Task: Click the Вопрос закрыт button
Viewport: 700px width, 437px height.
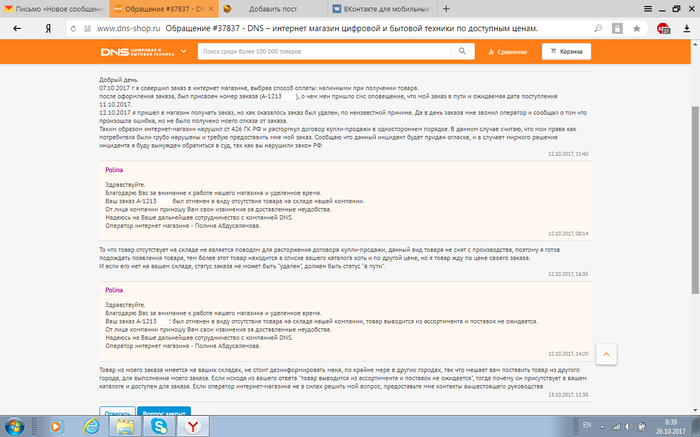Action: [x=164, y=411]
